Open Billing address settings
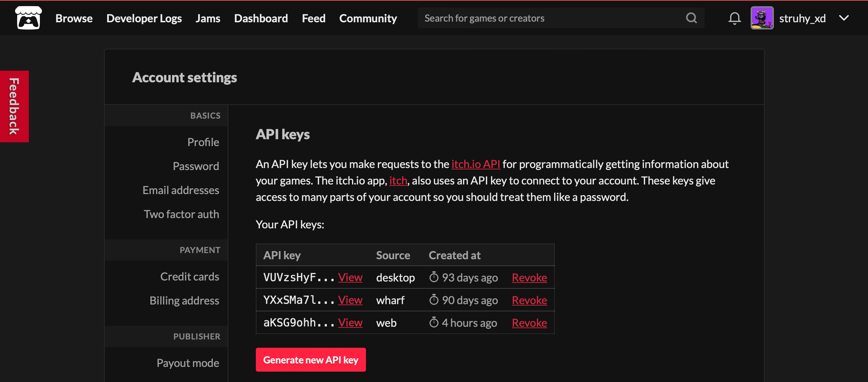 click(x=184, y=300)
